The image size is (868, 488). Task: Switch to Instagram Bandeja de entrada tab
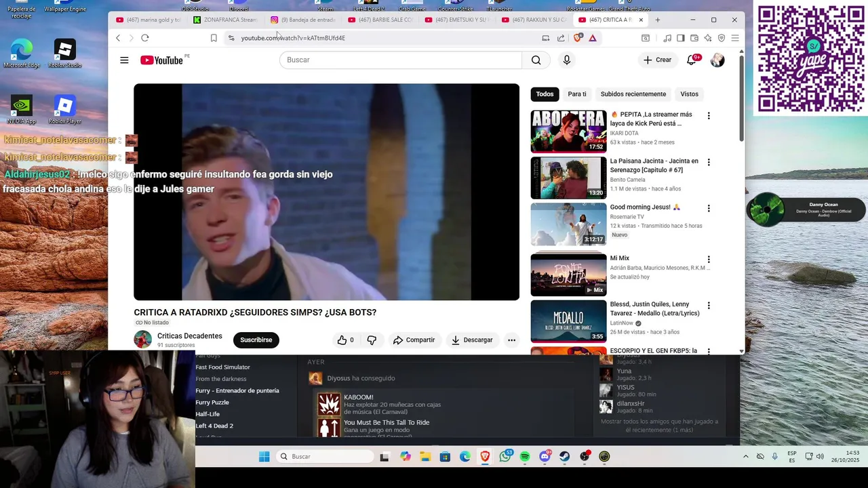[x=302, y=20]
